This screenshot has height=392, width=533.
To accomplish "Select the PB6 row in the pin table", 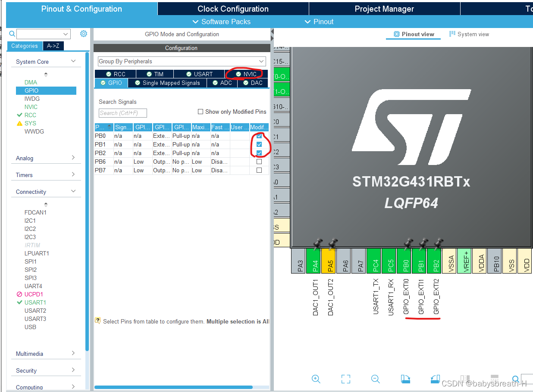I will coord(182,162).
